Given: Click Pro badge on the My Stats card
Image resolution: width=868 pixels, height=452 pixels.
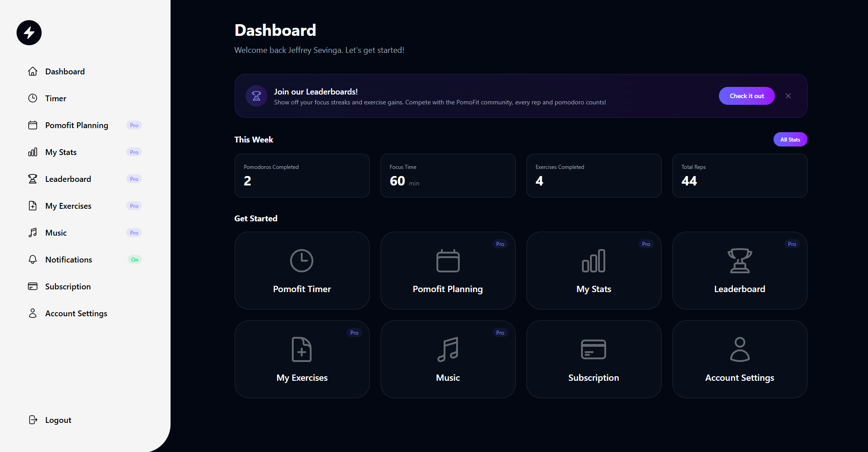Looking at the screenshot, I should point(646,244).
